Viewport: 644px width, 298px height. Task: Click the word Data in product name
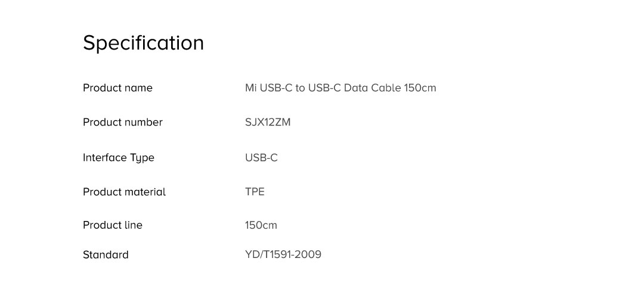pyautogui.click(x=356, y=88)
